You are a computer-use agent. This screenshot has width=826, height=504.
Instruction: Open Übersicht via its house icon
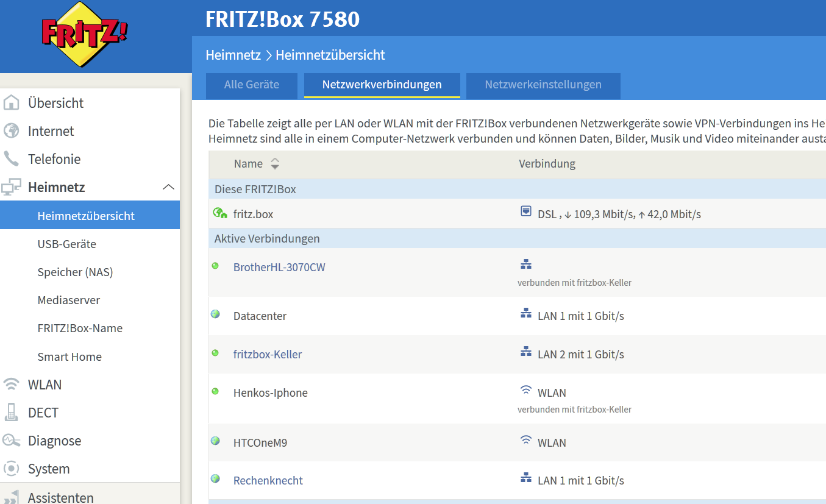(12, 103)
